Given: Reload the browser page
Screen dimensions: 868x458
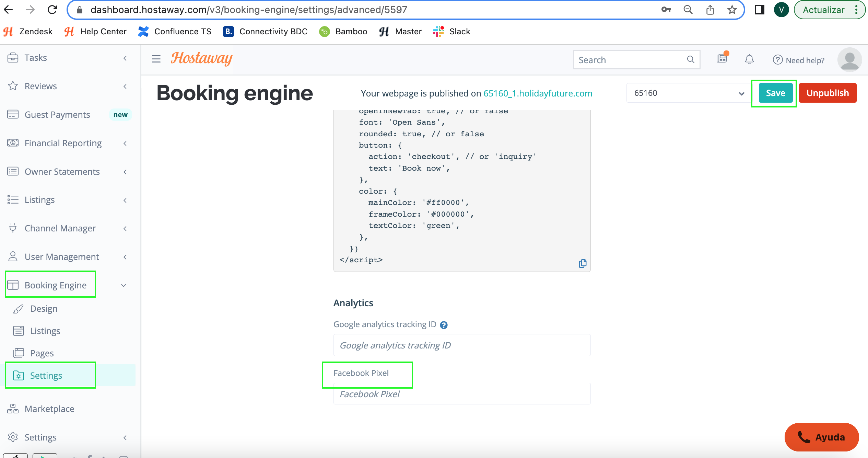Looking at the screenshot, I should click(52, 10).
